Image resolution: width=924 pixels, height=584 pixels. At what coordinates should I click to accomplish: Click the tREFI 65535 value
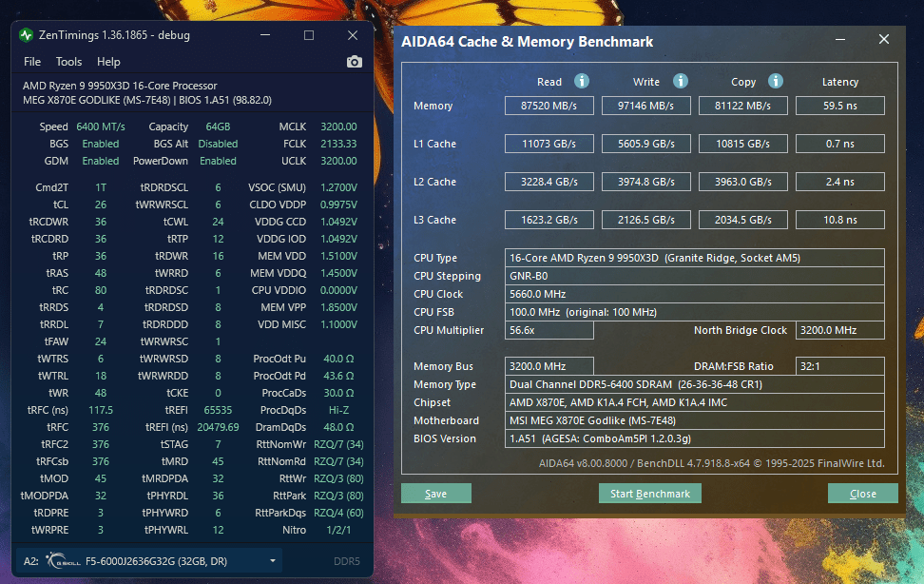218,410
